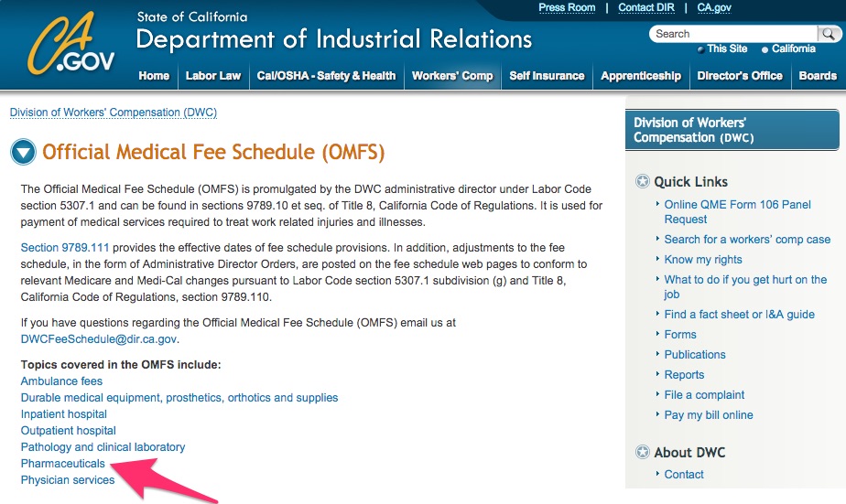Open the Apprenticeship nav tab
The width and height of the screenshot is (846, 504).
click(x=641, y=76)
